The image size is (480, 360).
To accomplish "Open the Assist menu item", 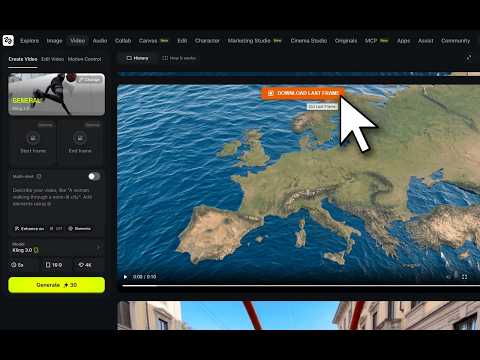I will (x=426, y=41).
